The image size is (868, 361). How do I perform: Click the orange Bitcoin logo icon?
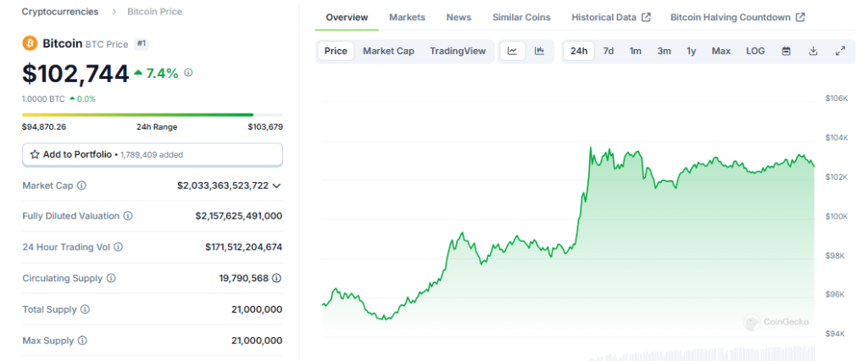pyautogui.click(x=30, y=42)
